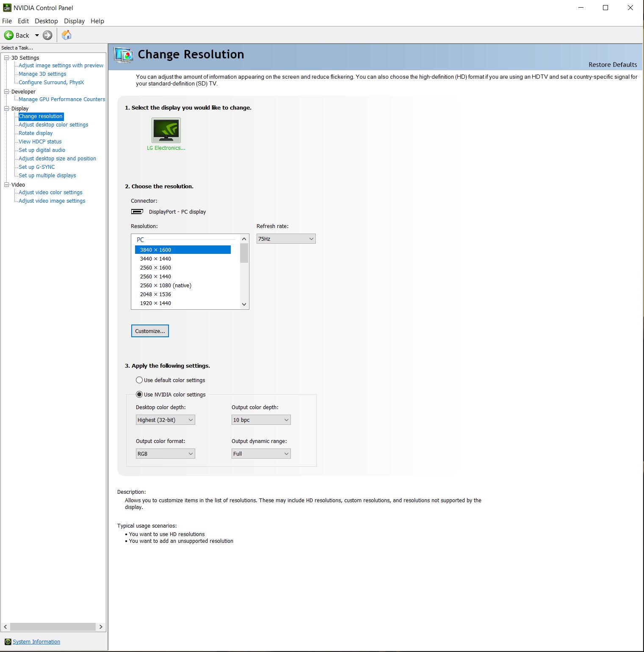Collapse the Developer tree node
The image size is (644, 652).
[x=7, y=91]
